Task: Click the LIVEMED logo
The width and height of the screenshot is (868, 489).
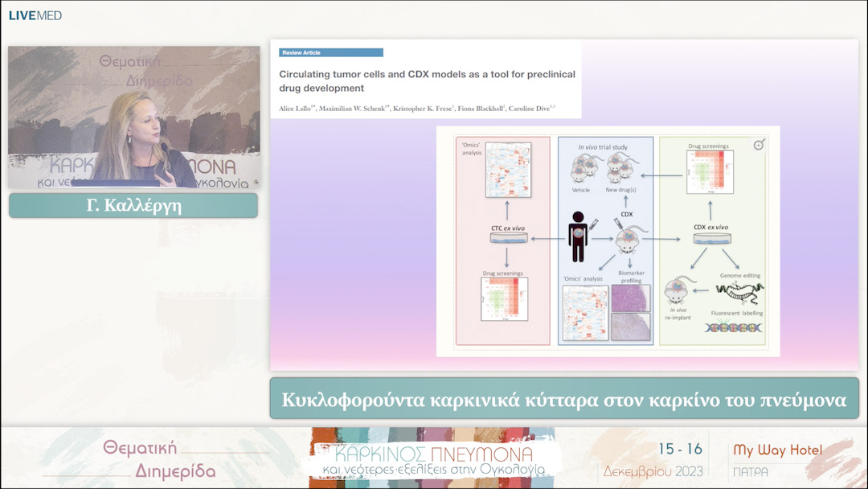Action: click(x=35, y=14)
